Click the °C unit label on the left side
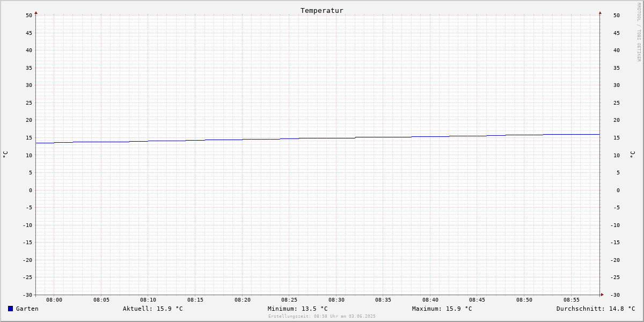 (x=5, y=155)
